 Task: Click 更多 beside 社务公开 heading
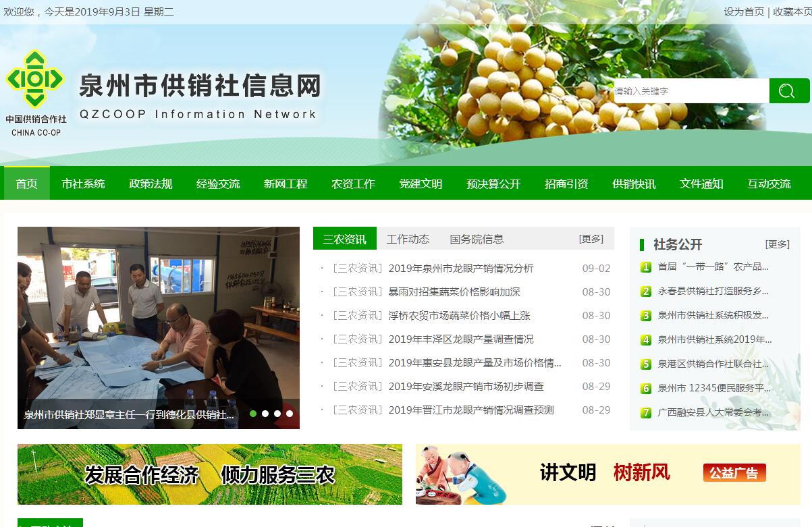click(x=778, y=244)
